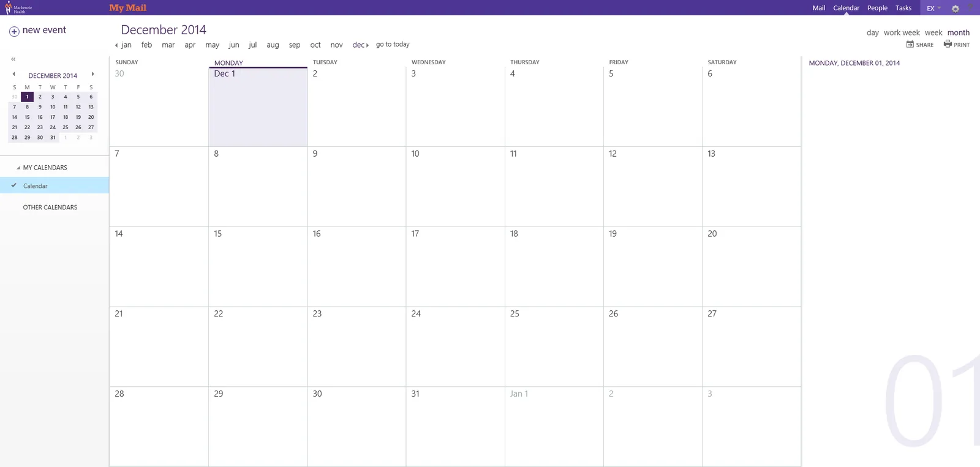
Task: Select the Dec 1 cell in the month grid
Action: click(258, 107)
